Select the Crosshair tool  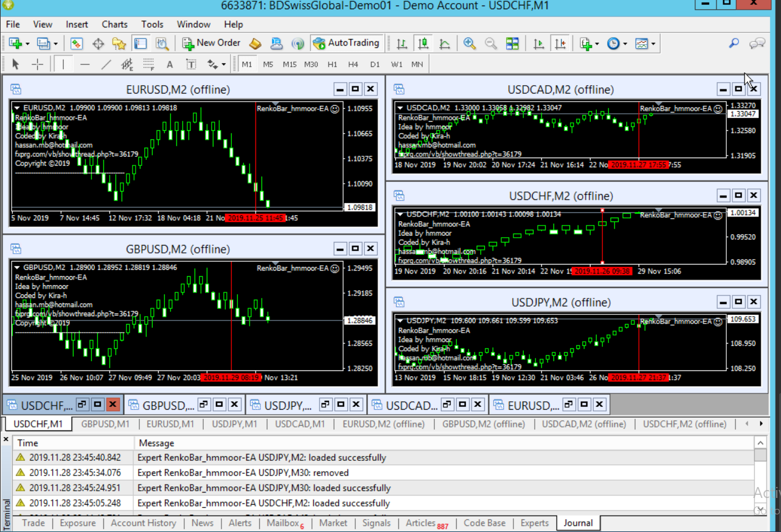click(x=37, y=64)
